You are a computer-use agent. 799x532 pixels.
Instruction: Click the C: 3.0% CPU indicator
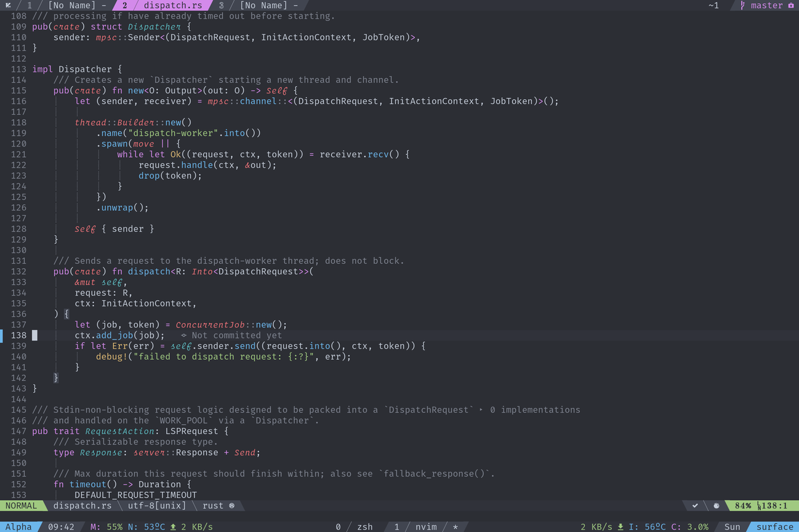[690, 527]
